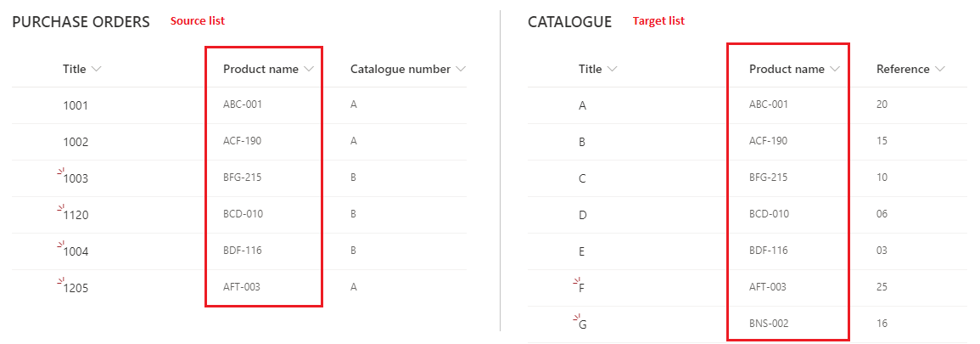Select the BNS-002 product cell in Catalogue
The height and width of the screenshot is (344, 980).
coord(769,324)
